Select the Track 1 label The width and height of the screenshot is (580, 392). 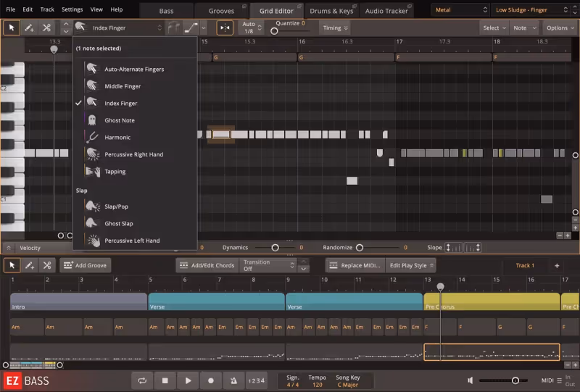click(x=525, y=265)
